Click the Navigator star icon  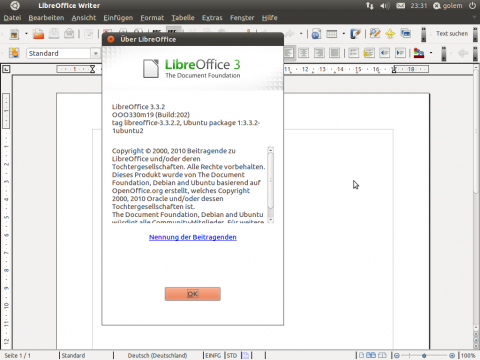pos(390,34)
